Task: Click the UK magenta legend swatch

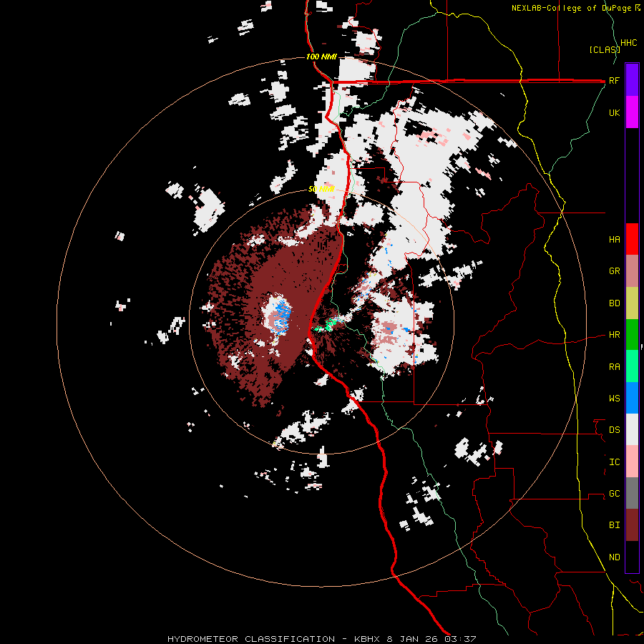Action: click(632, 112)
